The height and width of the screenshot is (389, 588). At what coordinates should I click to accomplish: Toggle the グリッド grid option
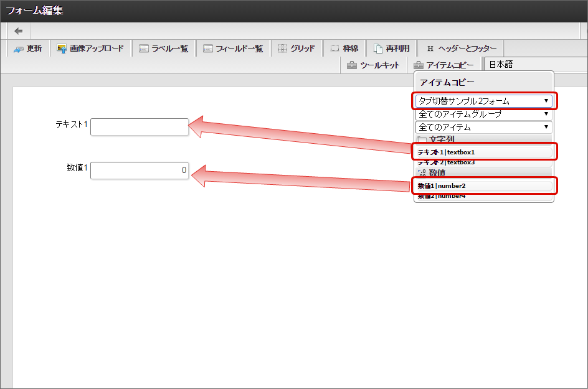(296, 49)
